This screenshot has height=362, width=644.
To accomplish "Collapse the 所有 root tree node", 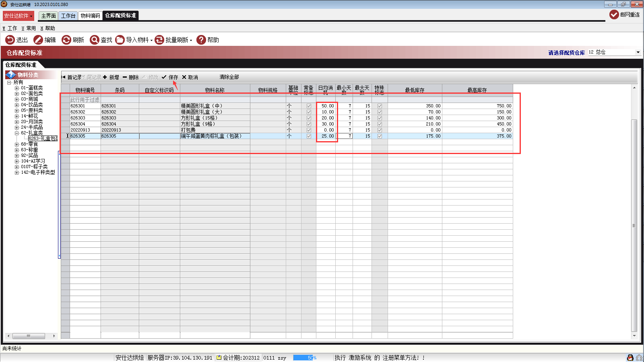I will click(x=9, y=82).
